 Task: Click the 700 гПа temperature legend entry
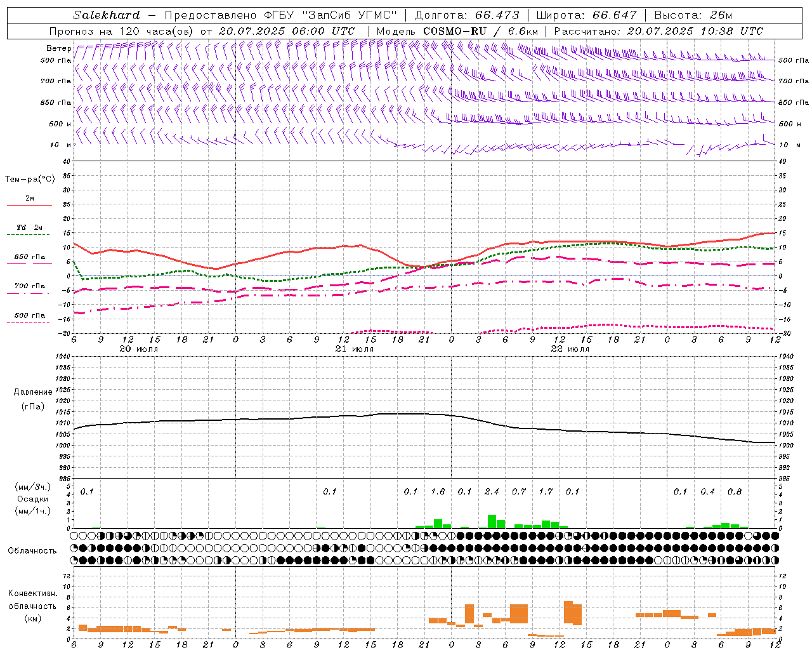tap(30, 286)
